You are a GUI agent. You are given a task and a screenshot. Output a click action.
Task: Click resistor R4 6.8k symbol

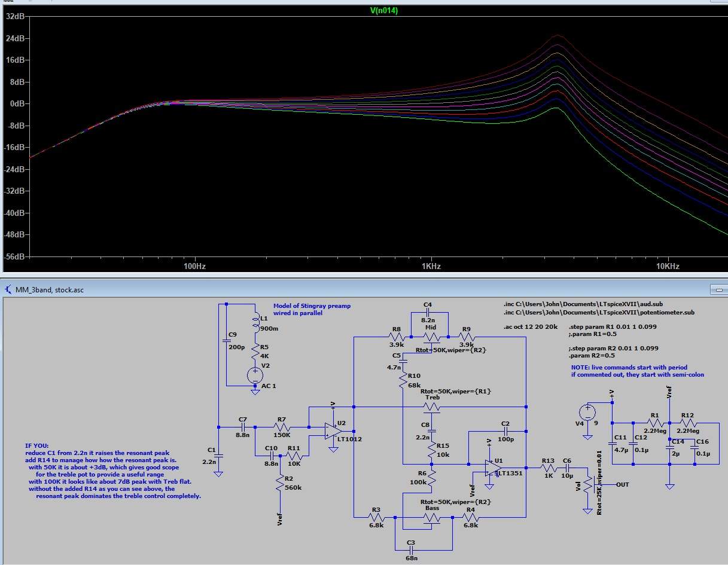(471, 518)
